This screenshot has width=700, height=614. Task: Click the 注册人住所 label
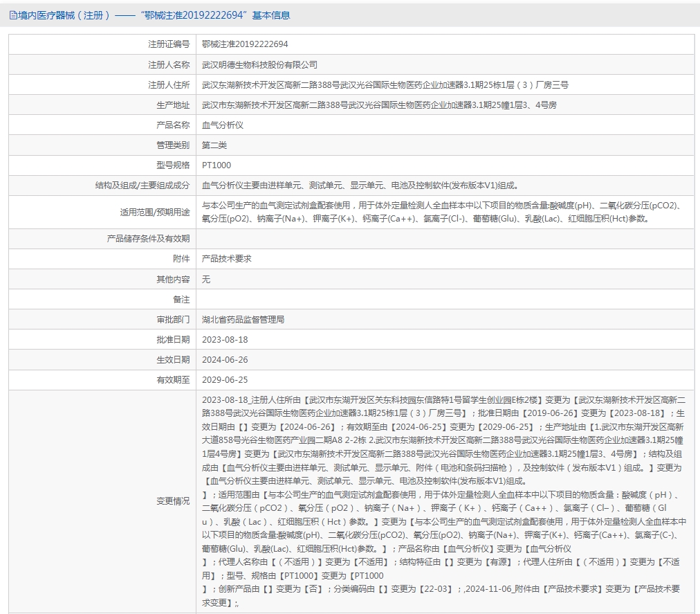click(x=169, y=85)
